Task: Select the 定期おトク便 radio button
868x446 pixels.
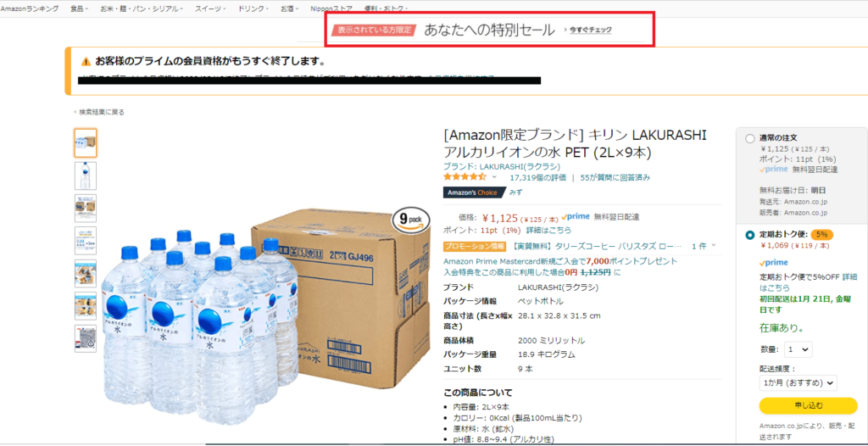Action: click(749, 235)
